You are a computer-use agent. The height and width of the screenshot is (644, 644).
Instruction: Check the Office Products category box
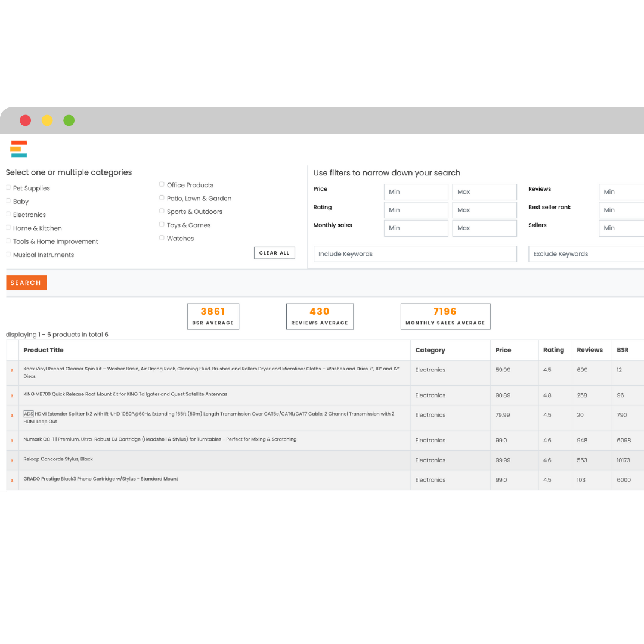coord(162,184)
